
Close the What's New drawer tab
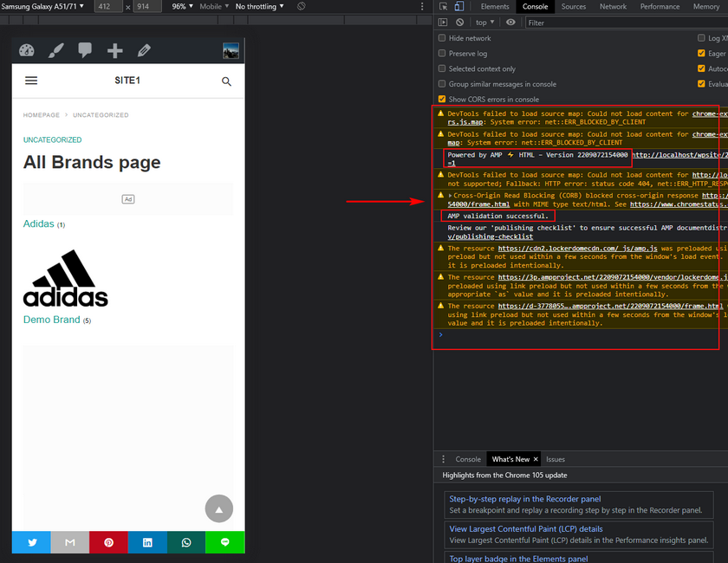(536, 459)
